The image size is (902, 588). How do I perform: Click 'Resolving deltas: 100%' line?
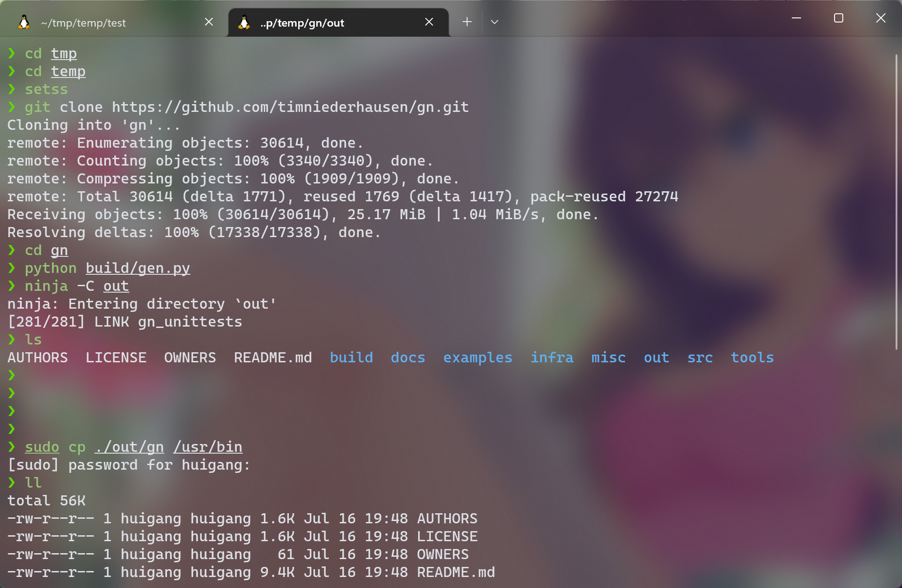[x=194, y=233]
